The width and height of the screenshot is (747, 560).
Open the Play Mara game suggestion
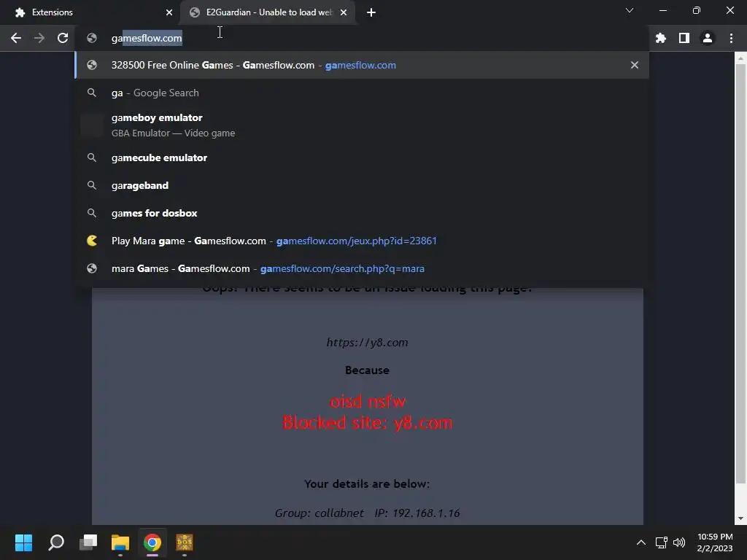(362, 241)
